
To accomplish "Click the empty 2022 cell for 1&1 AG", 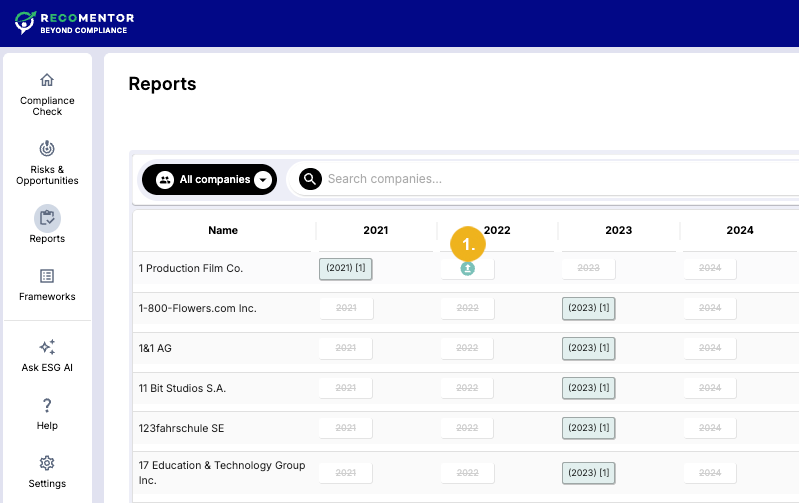I will 467,348.
